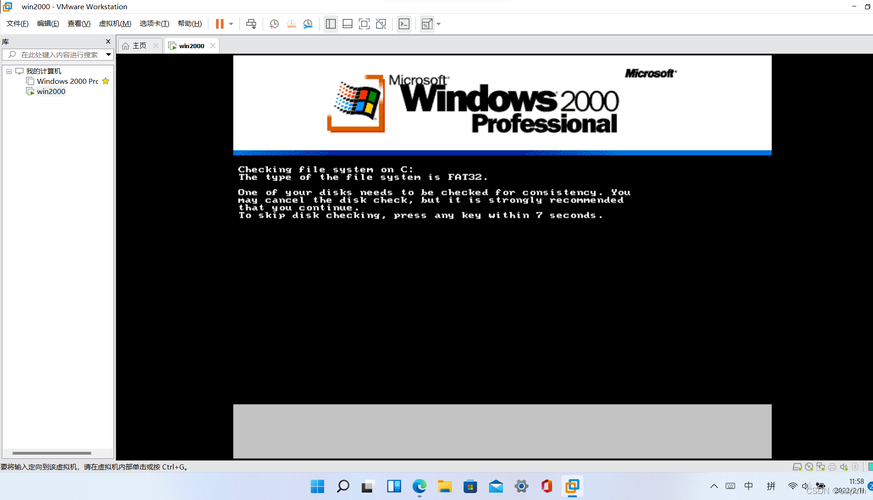Switch to Unity mode icon

[381, 24]
